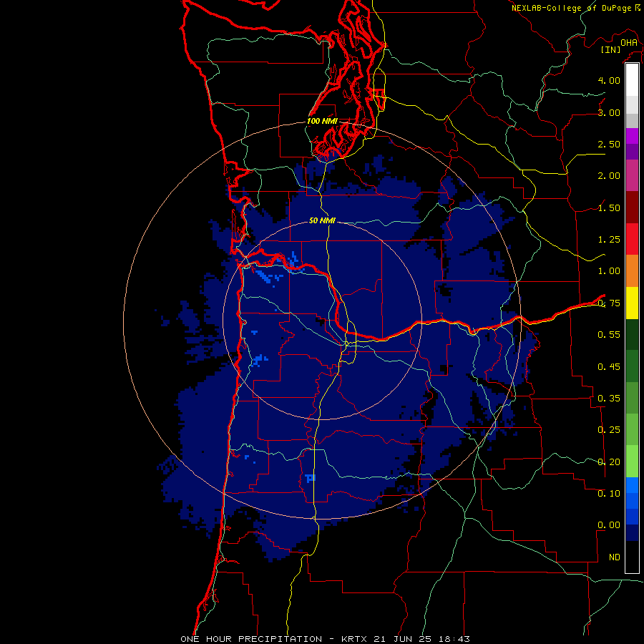Click the white swatch beside 4.00

coord(632,80)
